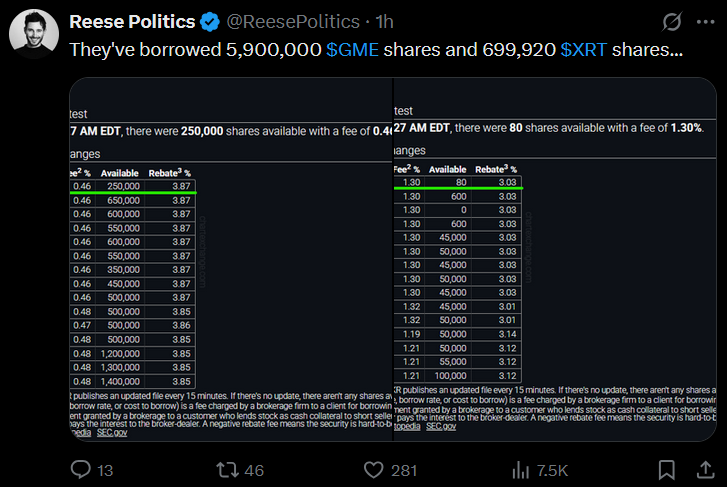Open the Grok explain icon
The height and width of the screenshot is (487, 727).
pos(672,22)
